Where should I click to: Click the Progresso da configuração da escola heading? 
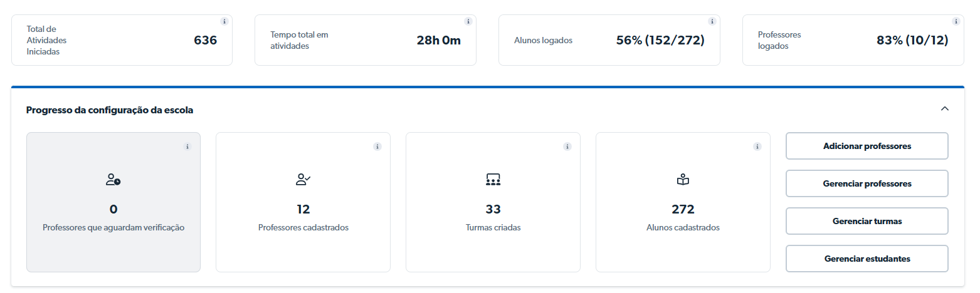(x=110, y=110)
